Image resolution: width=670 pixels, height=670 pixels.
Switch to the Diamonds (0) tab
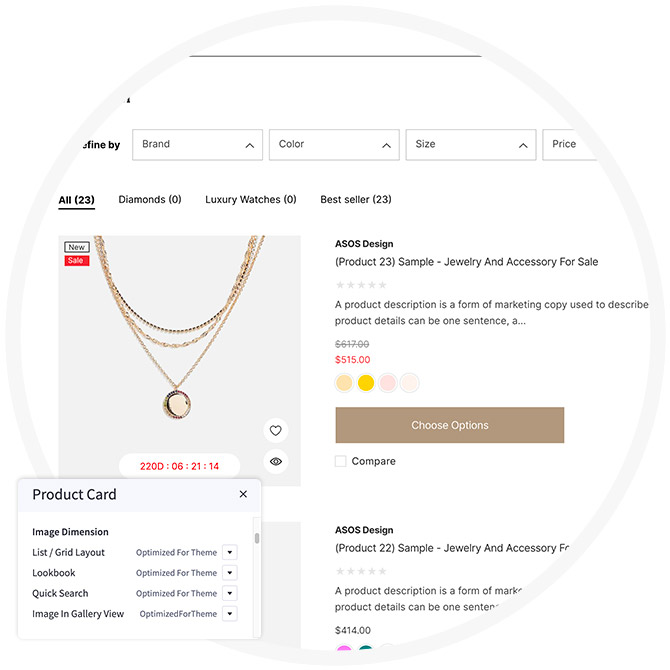point(150,200)
